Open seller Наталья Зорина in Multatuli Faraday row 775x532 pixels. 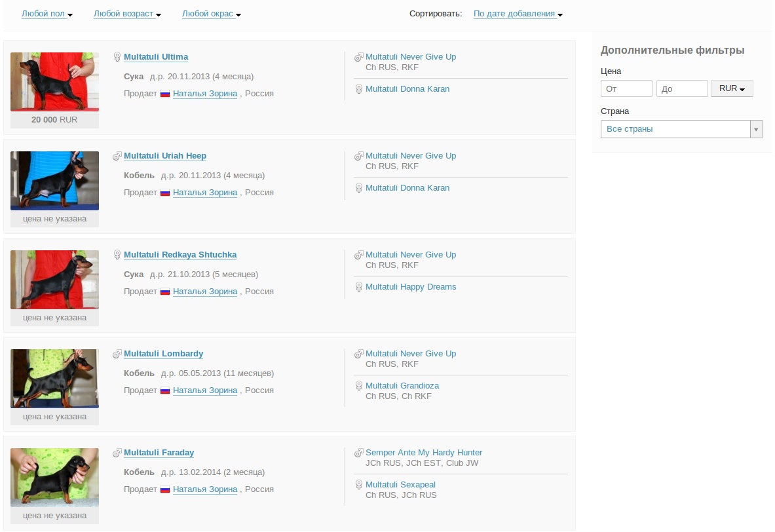click(204, 489)
